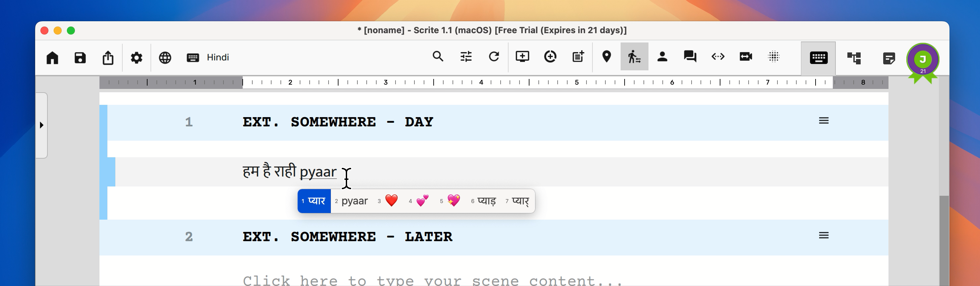Reload screenplay with refresh icon

pyautogui.click(x=494, y=57)
